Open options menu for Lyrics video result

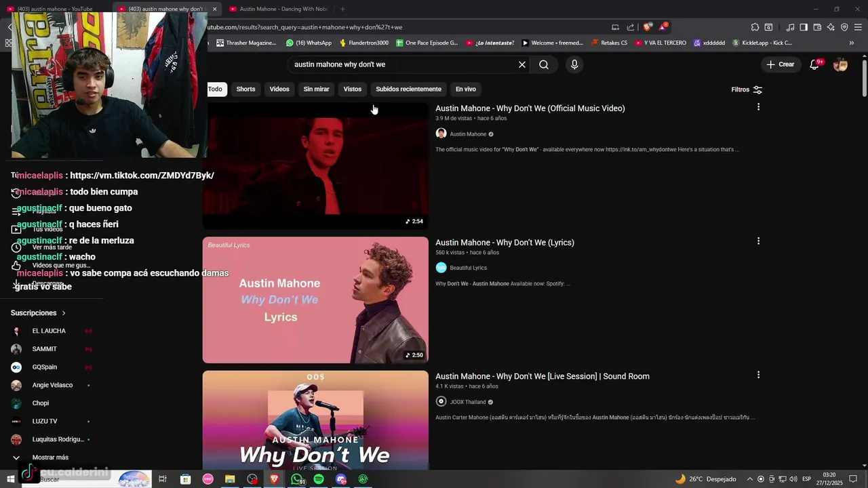point(758,241)
